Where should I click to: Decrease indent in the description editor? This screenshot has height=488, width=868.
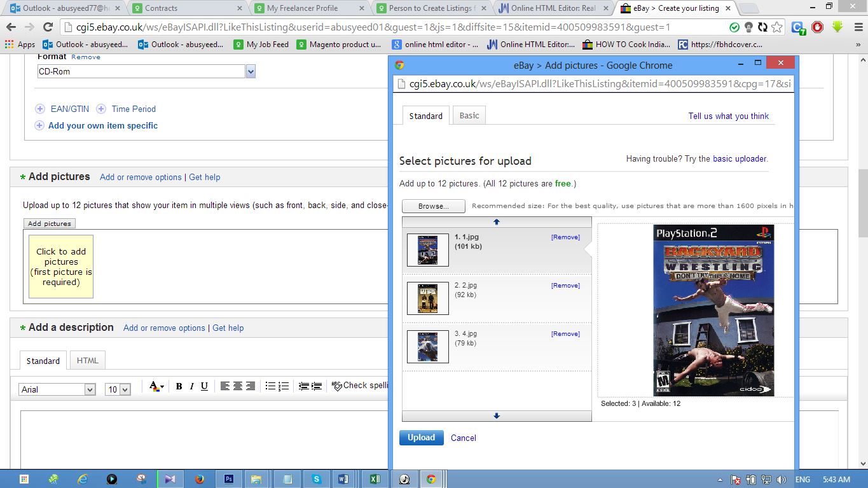tap(303, 386)
